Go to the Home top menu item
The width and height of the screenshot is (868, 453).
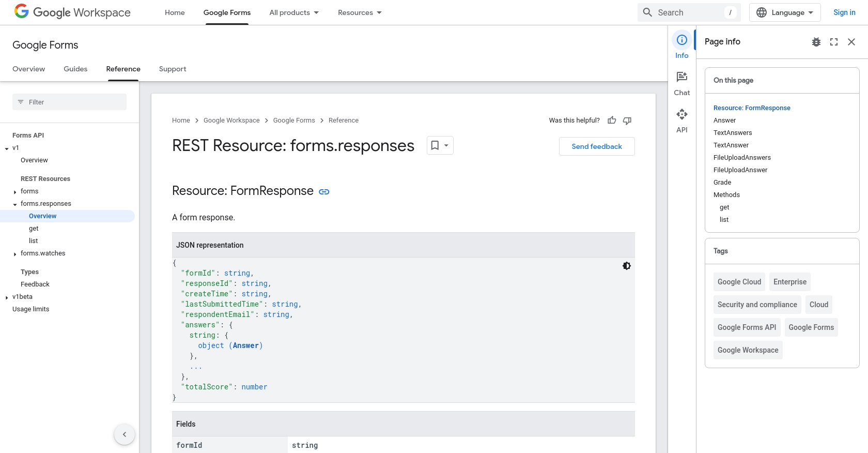coord(175,12)
